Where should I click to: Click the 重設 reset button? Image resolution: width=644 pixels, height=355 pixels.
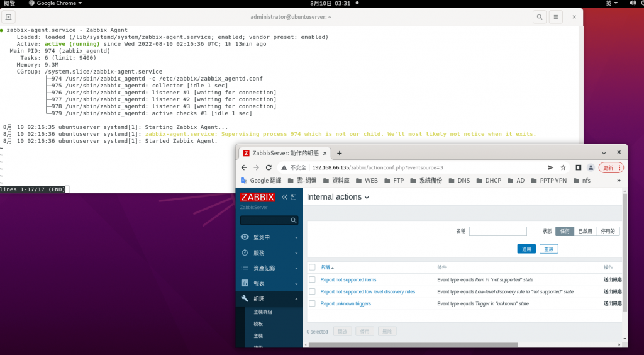(548, 249)
